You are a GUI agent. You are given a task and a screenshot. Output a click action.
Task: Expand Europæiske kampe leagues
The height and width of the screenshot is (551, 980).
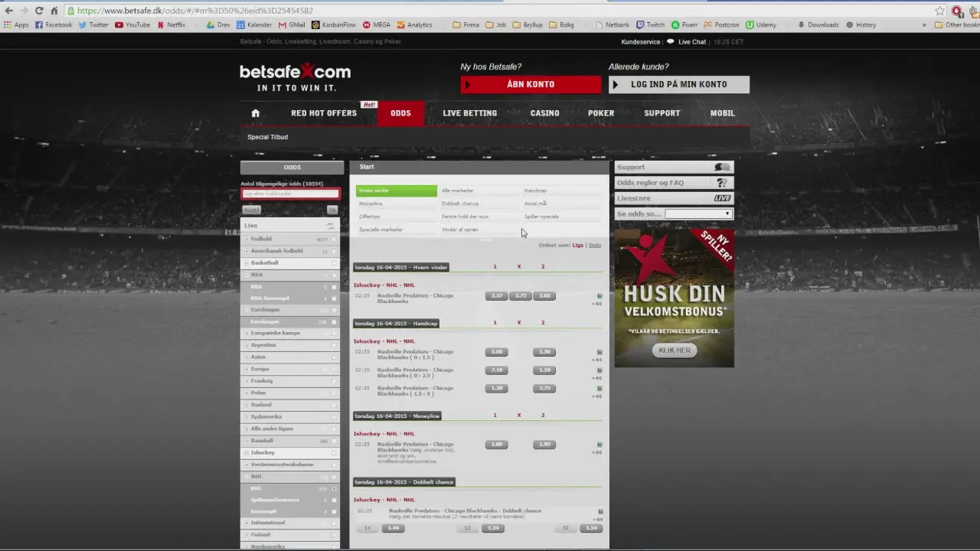pyautogui.click(x=247, y=334)
